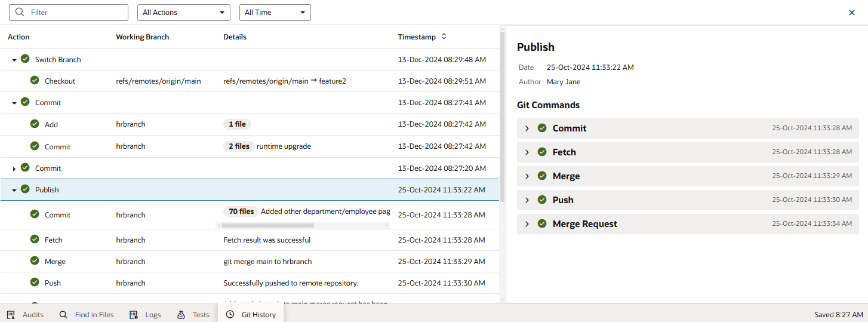Expand the Commit row at 08:27:20 AM
Screen dimensions: 868x322
[14, 169]
